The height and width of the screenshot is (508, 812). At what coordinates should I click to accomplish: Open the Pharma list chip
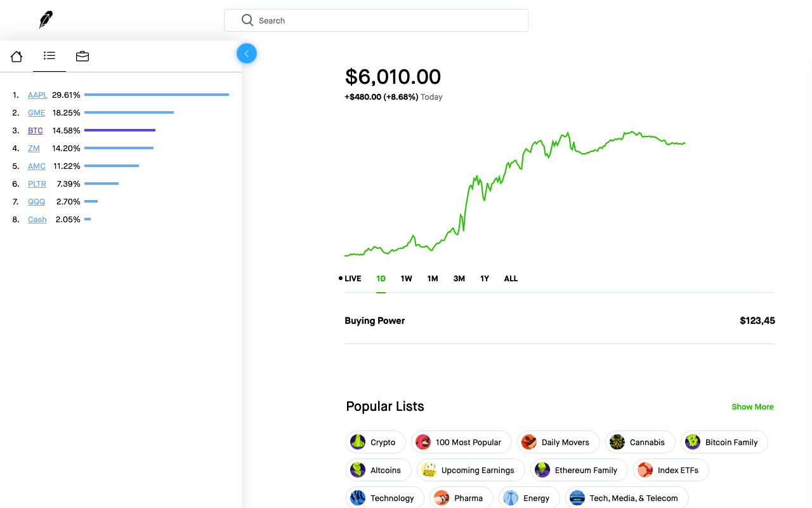pos(461,498)
